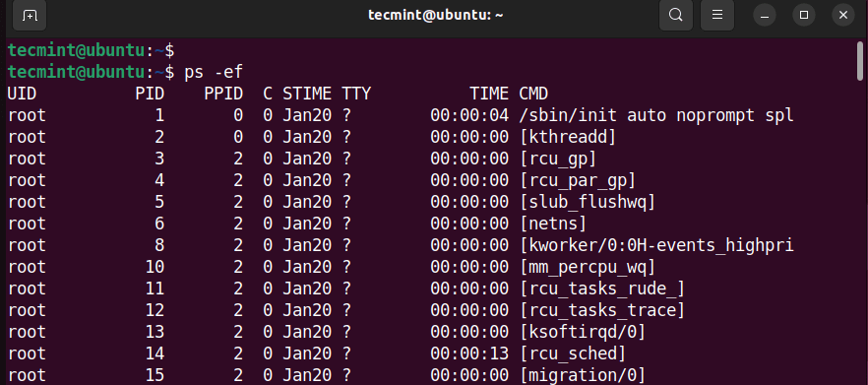The height and width of the screenshot is (385, 868).
Task: Click the [kthreadd] process entry
Action: tap(568, 137)
